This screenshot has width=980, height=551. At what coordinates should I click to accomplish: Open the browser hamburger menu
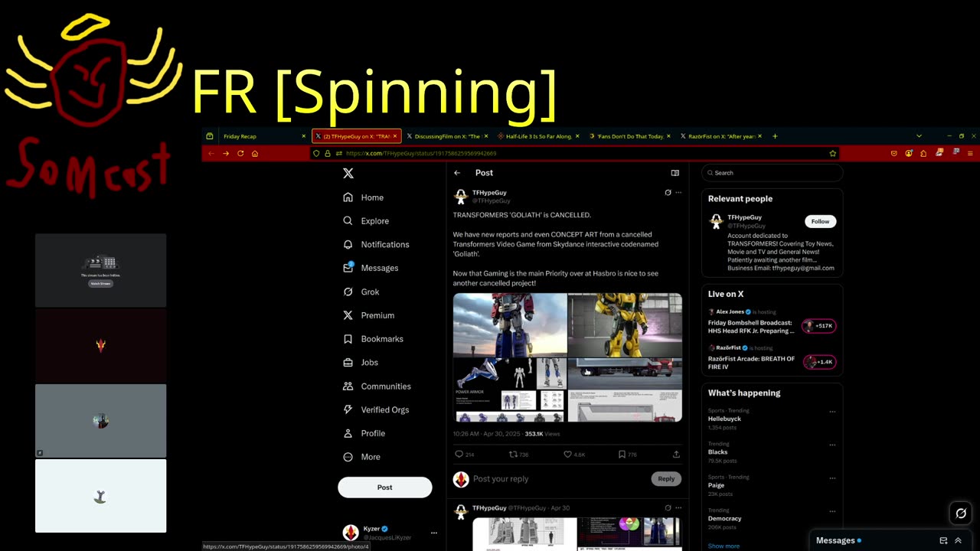tap(971, 153)
